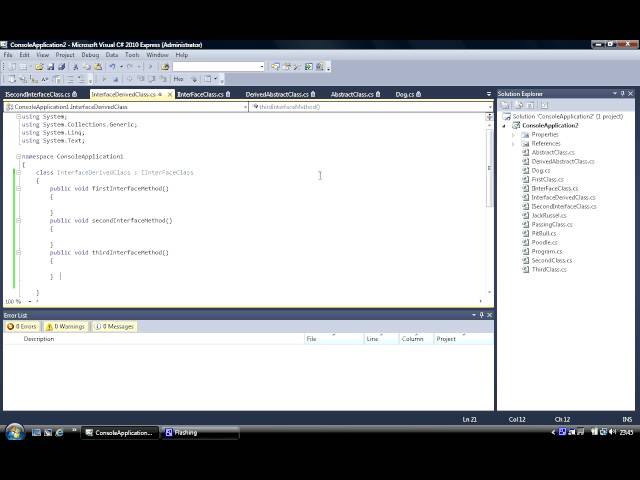Image resolution: width=640 pixels, height=480 pixels.
Task: Click the Extension Manager toolbar icon
Action: coord(320,67)
